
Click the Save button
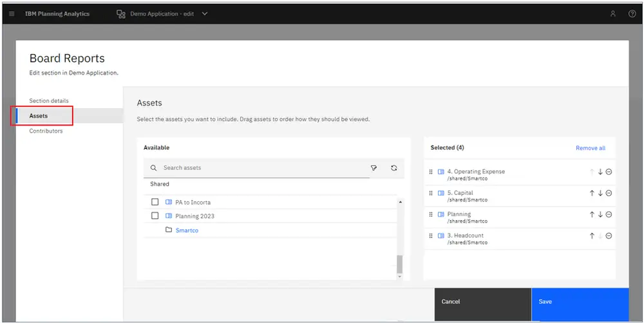(x=580, y=304)
